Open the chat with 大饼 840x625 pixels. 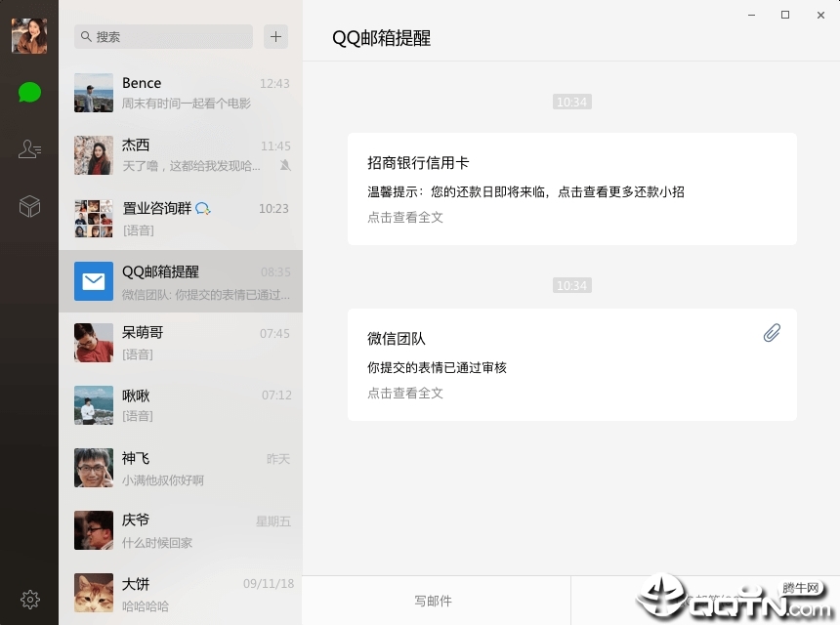[181, 594]
